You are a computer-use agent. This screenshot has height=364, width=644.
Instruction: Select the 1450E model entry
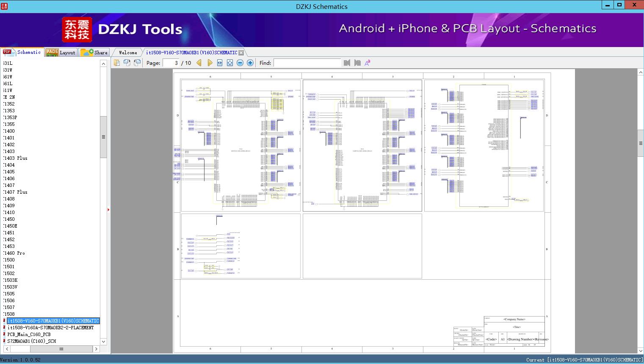coord(11,226)
